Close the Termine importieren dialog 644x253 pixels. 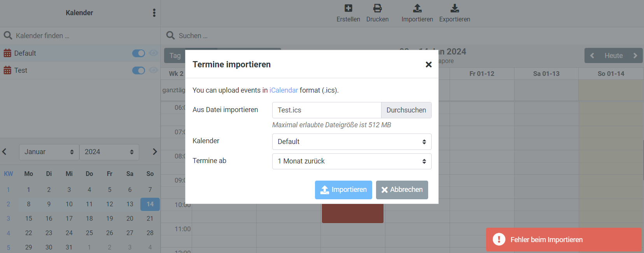429,65
